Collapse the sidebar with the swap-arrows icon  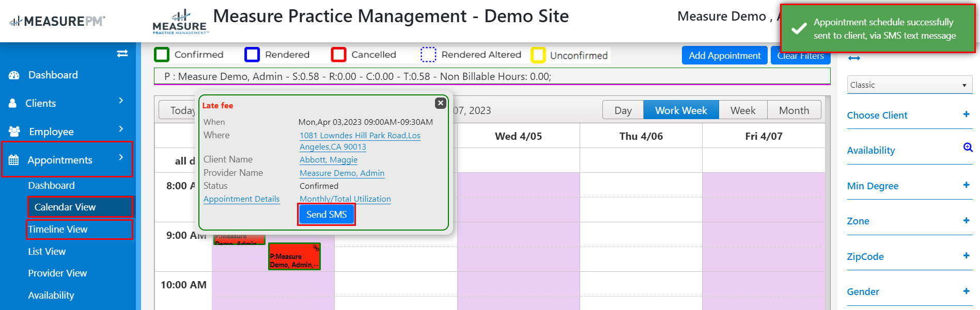[x=122, y=54]
